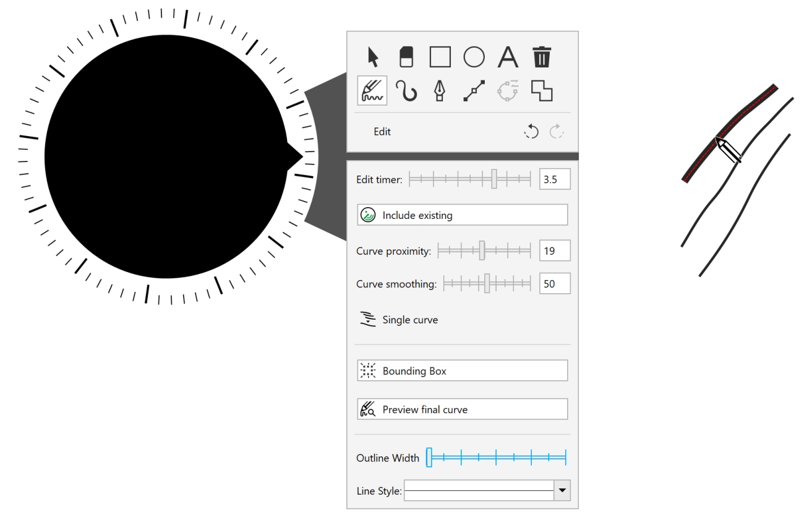Select the 2-point line tool
The image size is (812, 525).
[x=474, y=92]
